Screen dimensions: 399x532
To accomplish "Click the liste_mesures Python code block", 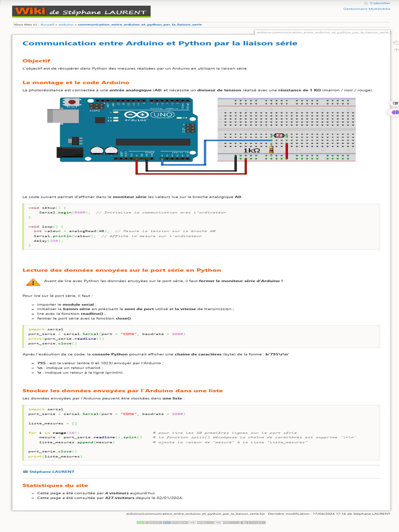I will 201,433.
